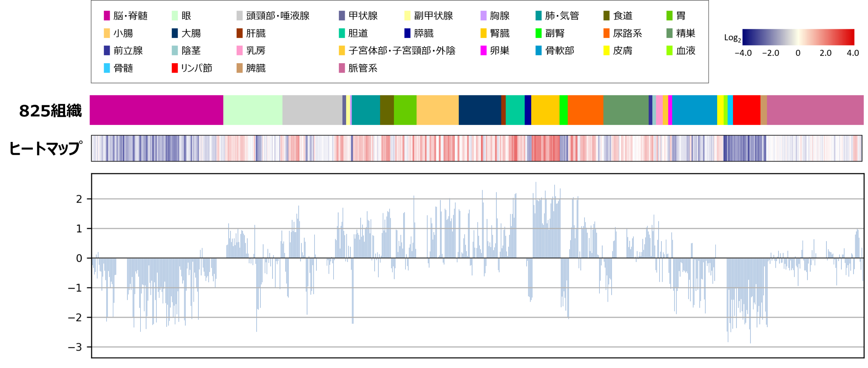Viewport: 868px width, 368px height.
Task: Click the rose vascular segment in tissue bar
Action: tap(814, 110)
